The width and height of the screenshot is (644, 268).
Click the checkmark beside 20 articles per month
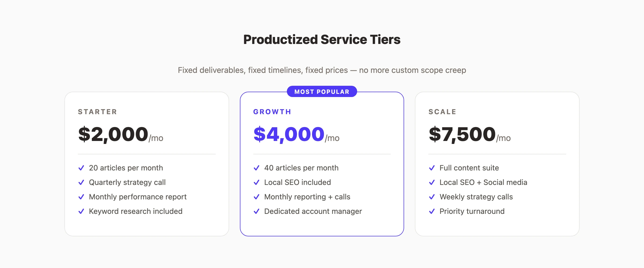pyautogui.click(x=81, y=168)
